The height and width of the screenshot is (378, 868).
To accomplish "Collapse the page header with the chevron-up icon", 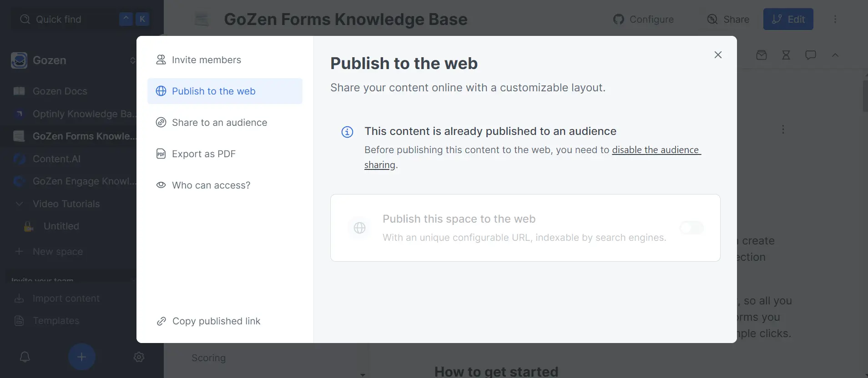I will tap(835, 55).
